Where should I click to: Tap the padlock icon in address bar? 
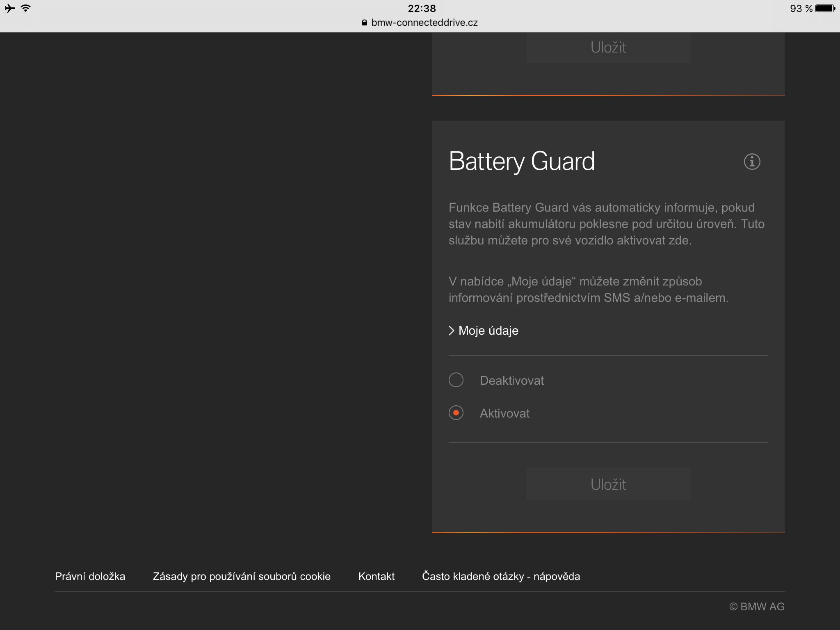coord(364,23)
